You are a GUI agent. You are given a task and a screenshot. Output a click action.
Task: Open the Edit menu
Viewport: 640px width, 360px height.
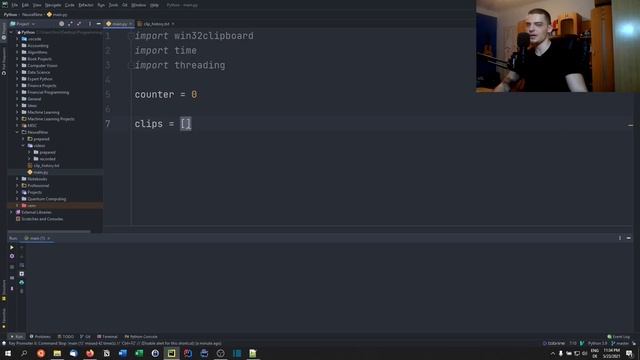click(25, 5)
